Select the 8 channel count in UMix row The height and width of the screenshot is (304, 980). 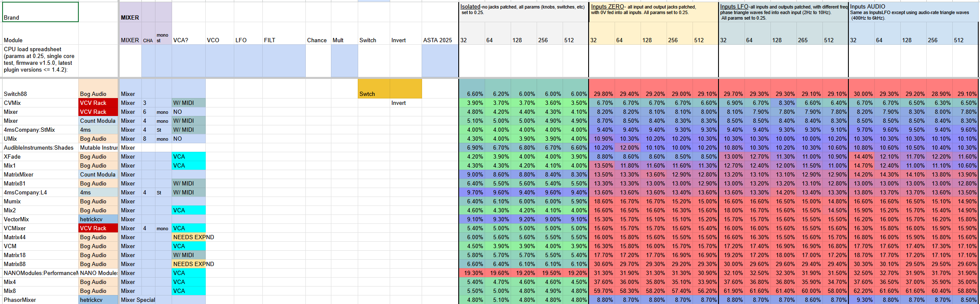click(148, 139)
